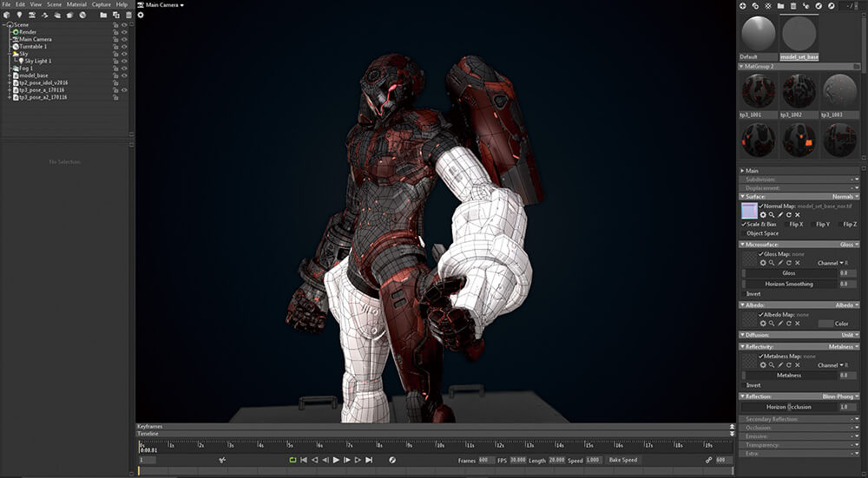Open the Edit menu
868x478 pixels.
(x=20, y=4)
